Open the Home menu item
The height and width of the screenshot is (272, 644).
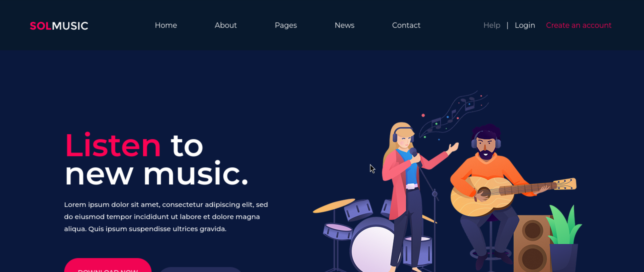(x=166, y=25)
